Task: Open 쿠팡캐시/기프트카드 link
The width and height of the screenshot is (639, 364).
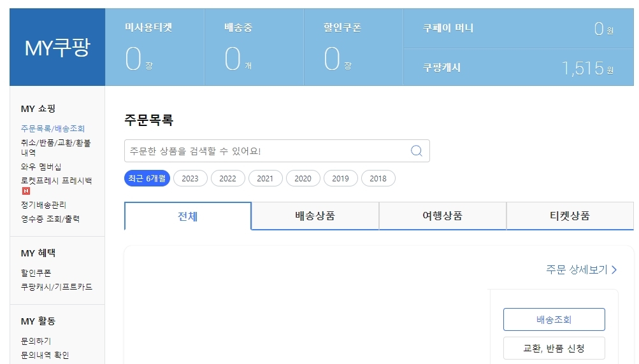Action: (57, 286)
